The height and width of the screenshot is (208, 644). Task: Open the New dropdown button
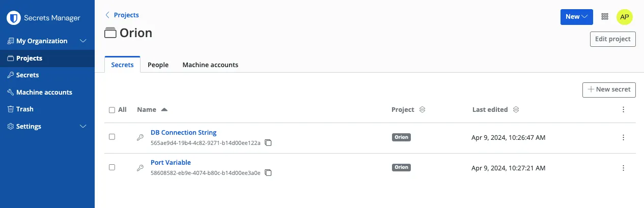576,17
